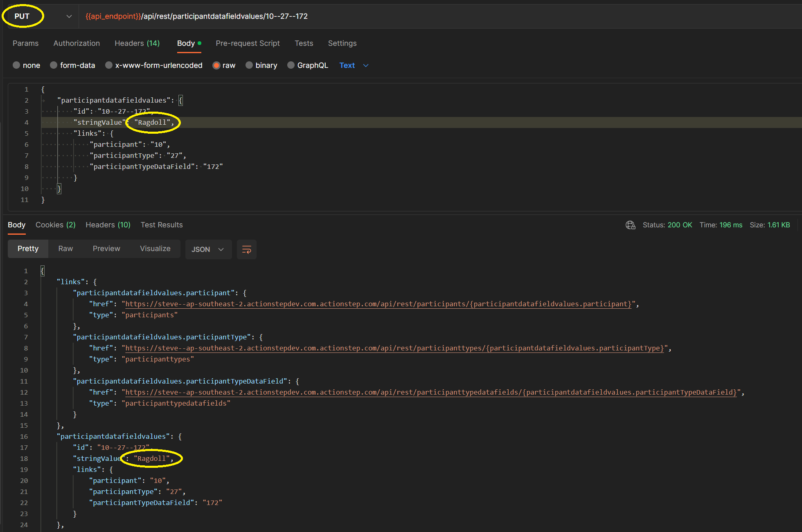This screenshot has width=802, height=532.
Task: Click response line "type": "participanttypes"
Action: coord(142,359)
